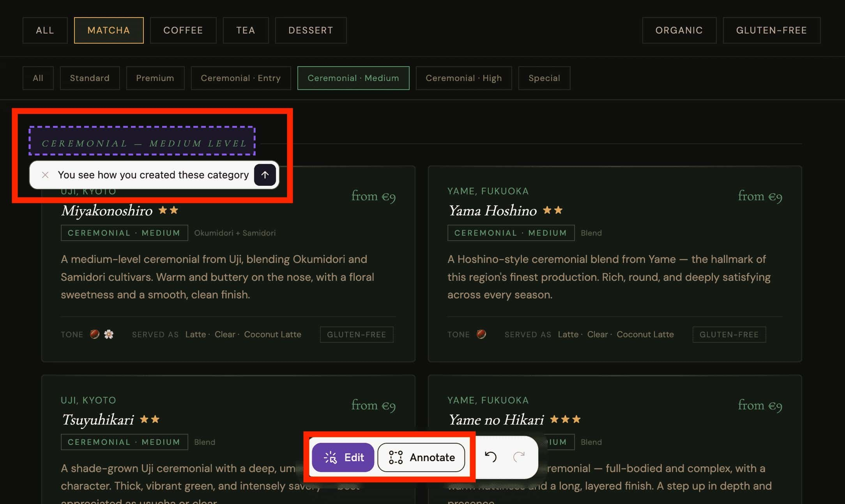Dismiss the comment box with the X icon
Viewport: 845px width, 504px height.
[45, 175]
